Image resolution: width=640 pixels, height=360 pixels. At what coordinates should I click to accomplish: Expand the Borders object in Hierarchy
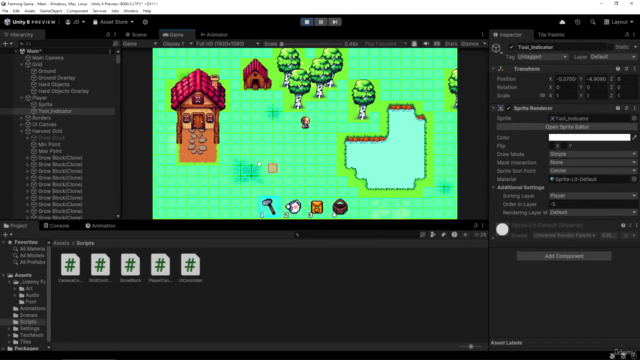click(x=22, y=118)
